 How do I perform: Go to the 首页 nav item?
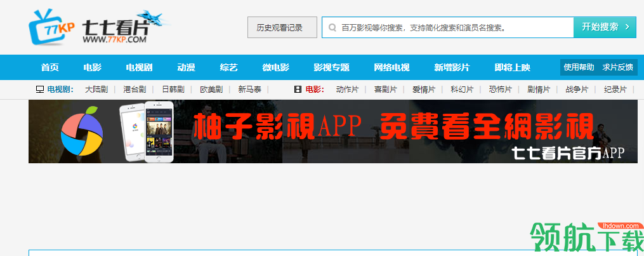coord(49,67)
